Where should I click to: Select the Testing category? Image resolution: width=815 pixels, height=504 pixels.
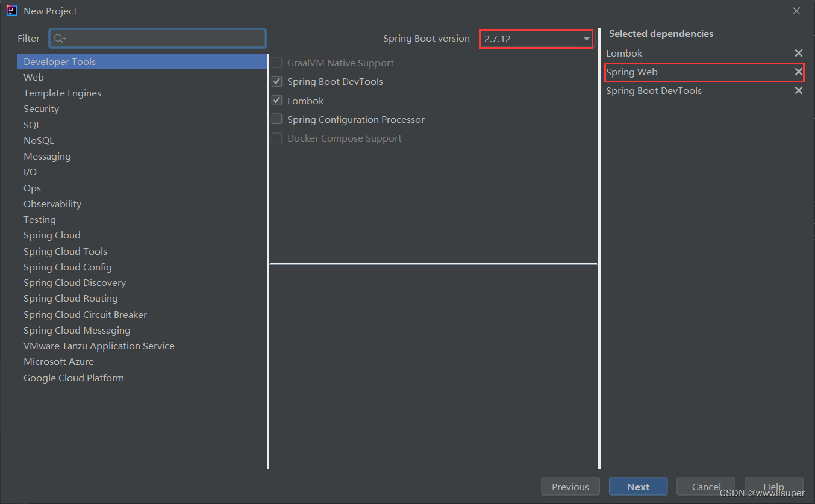pos(142,219)
